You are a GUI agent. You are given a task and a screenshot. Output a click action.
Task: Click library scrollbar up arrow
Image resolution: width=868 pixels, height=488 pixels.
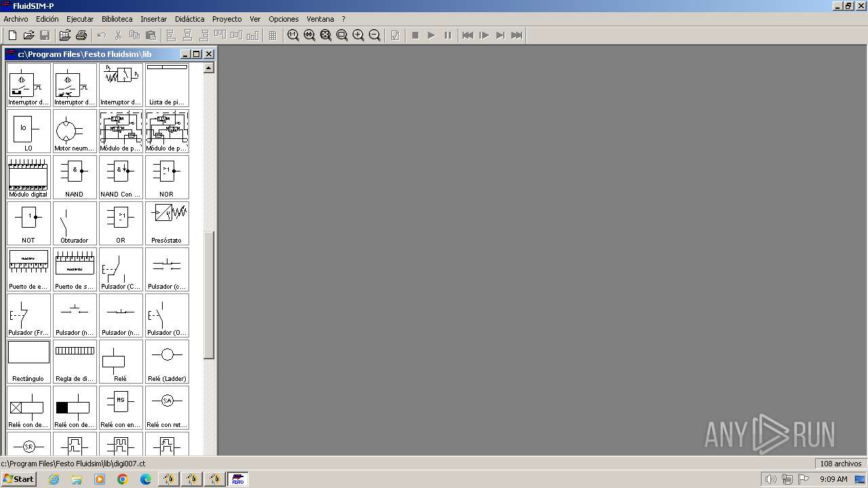(208, 68)
